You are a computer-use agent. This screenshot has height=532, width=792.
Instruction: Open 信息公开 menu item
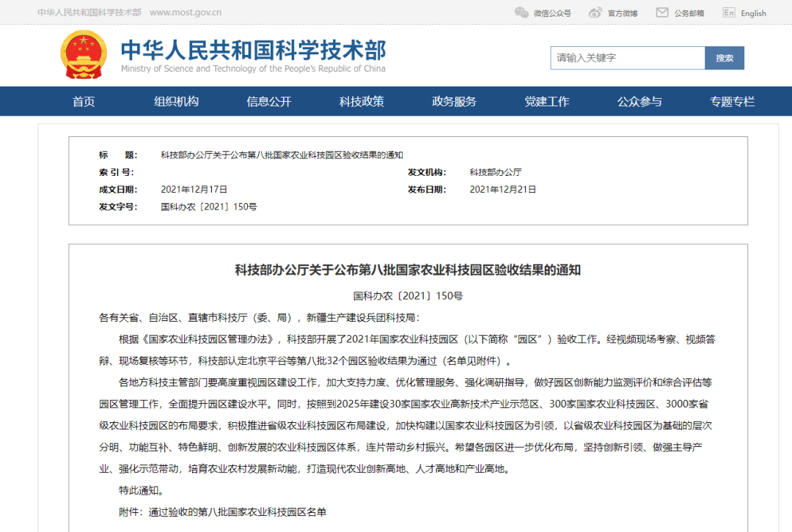[268, 101]
